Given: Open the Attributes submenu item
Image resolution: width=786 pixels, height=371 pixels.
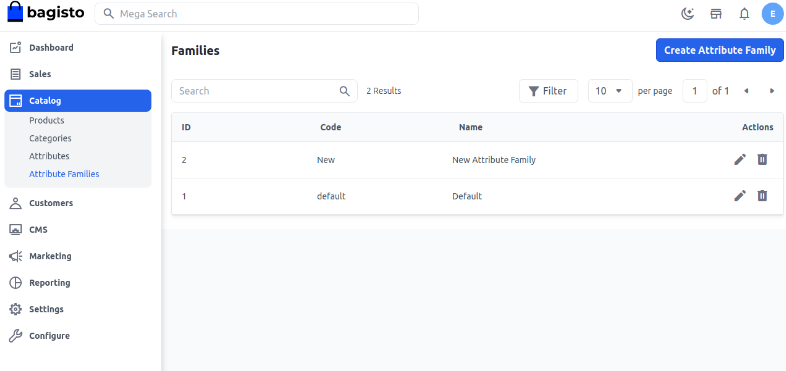Looking at the screenshot, I should [x=49, y=156].
